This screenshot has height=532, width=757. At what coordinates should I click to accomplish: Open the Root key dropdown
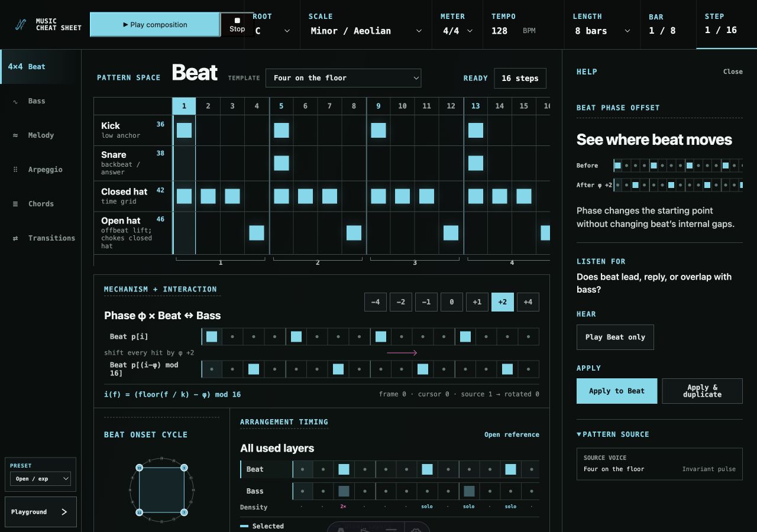[273, 31]
